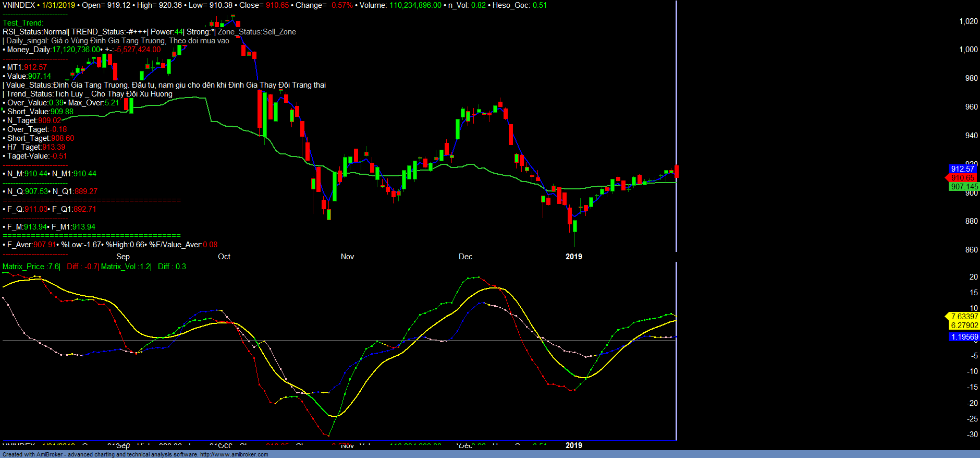The width and height of the screenshot is (980, 458).
Task: Click the -30 oscillator axis label
Action: [972, 435]
